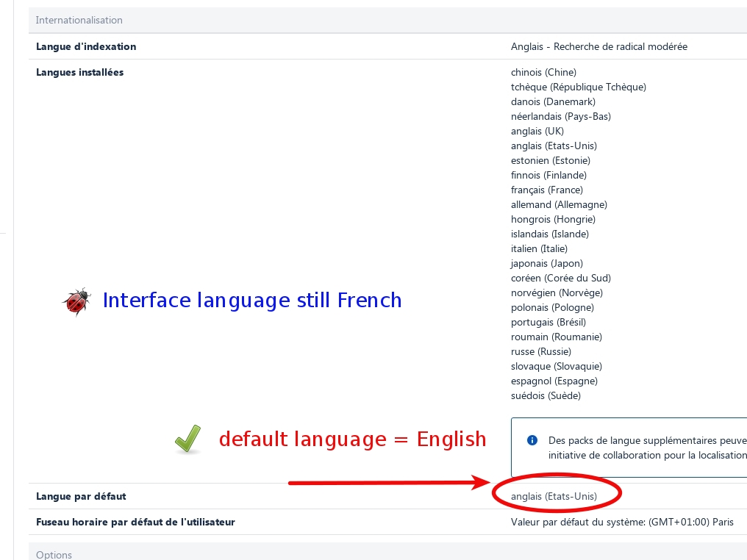This screenshot has height=560, width=747.
Task: Click "roumain (Roumanie)" entry
Action: pos(557,337)
